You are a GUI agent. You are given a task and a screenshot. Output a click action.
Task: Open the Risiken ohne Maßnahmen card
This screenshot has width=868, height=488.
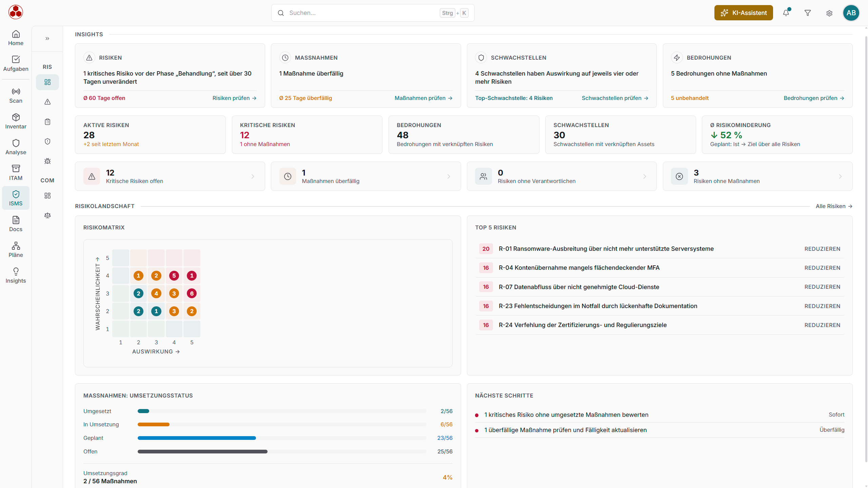pyautogui.click(x=757, y=176)
